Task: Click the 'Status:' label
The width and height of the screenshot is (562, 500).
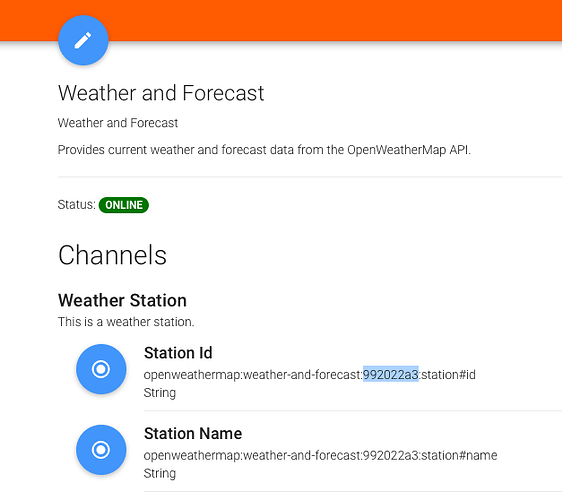Action: coord(77,205)
